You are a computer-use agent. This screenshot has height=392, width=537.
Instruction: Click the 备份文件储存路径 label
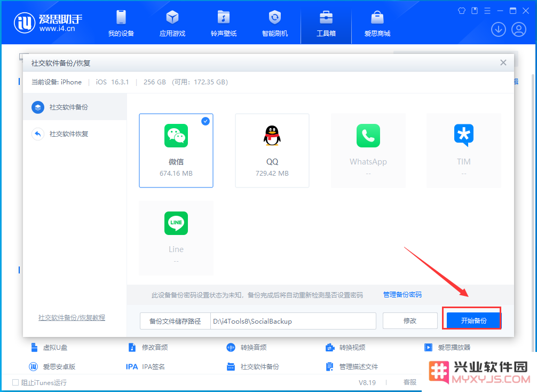click(x=175, y=321)
